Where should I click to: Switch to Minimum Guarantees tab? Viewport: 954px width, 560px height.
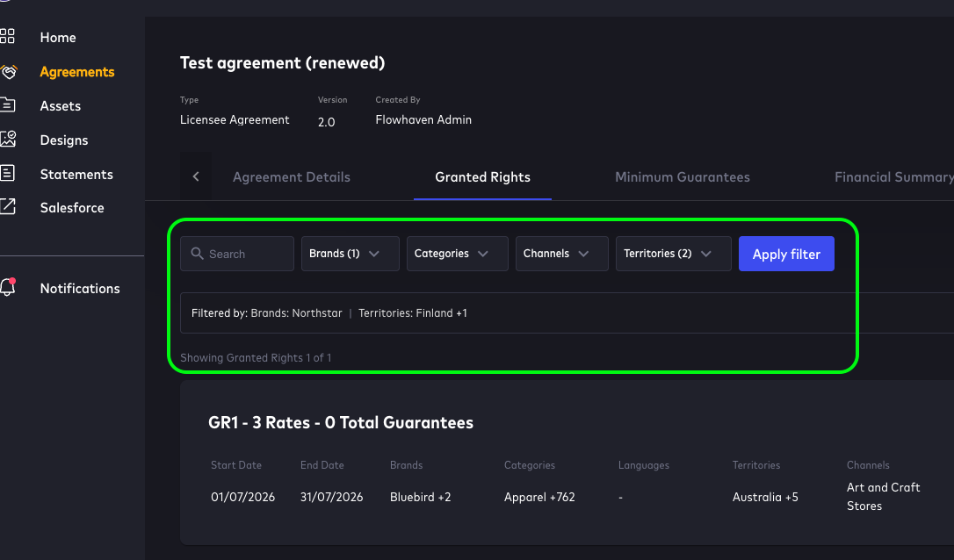pos(682,177)
